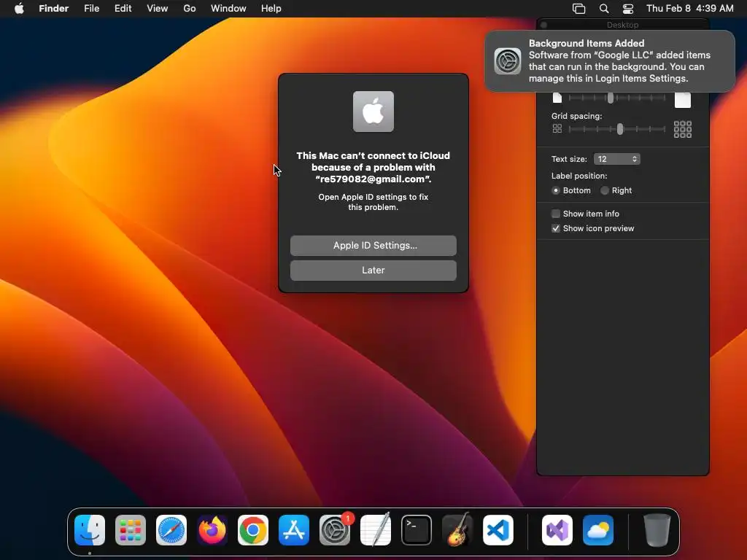Image resolution: width=747 pixels, height=560 pixels.
Task: Enable Show item info checkbox
Action: [555, 214]
